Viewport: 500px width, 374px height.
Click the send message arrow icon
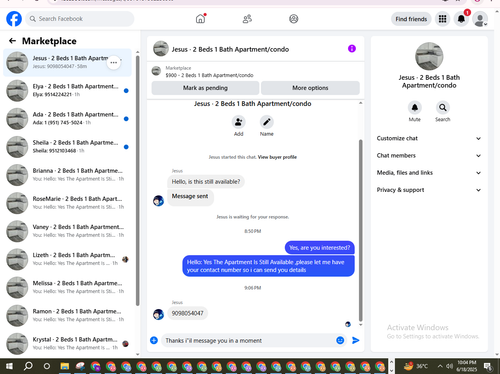(x=356, y=340)
